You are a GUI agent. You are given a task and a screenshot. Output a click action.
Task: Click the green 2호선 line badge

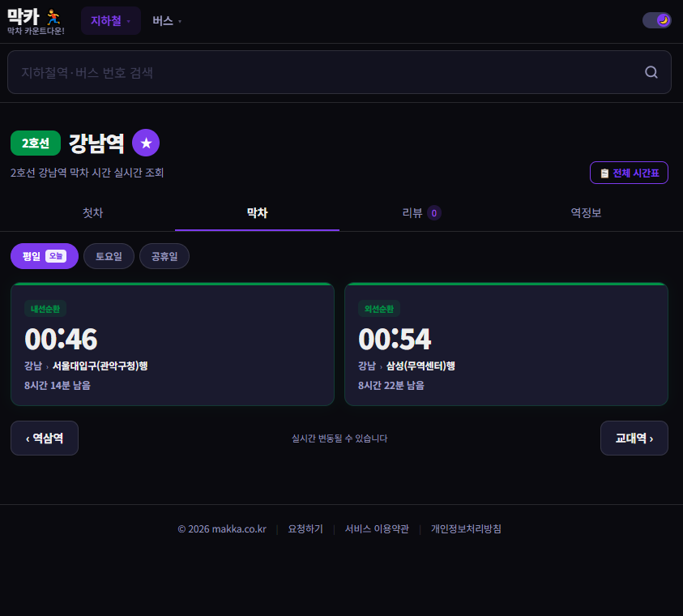[x=36, y=143]
